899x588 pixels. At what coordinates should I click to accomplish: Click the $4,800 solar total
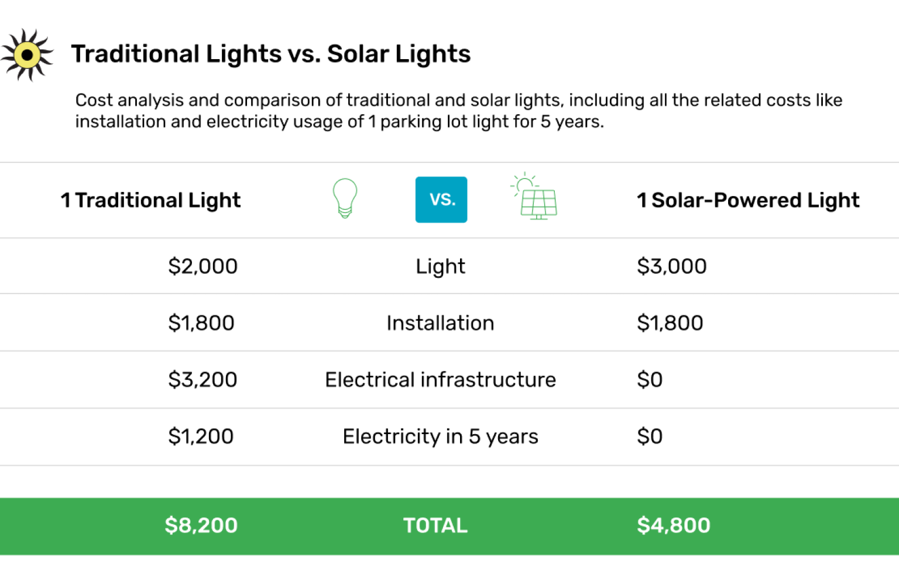(x=673, y=525)
